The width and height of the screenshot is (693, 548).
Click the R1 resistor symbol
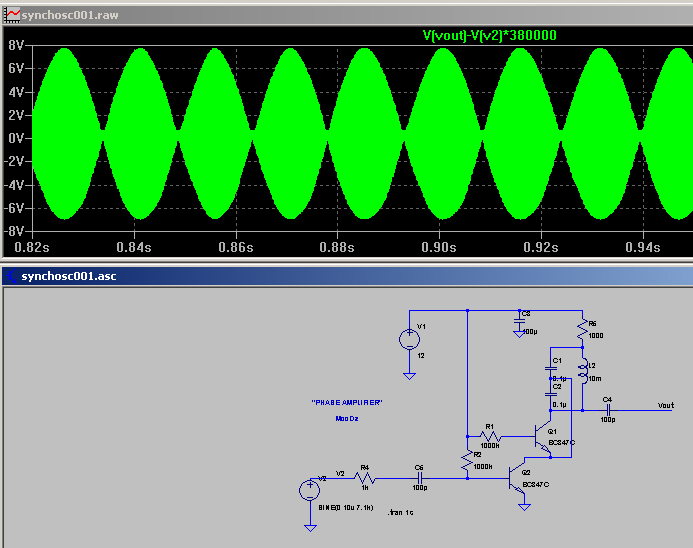489,437
